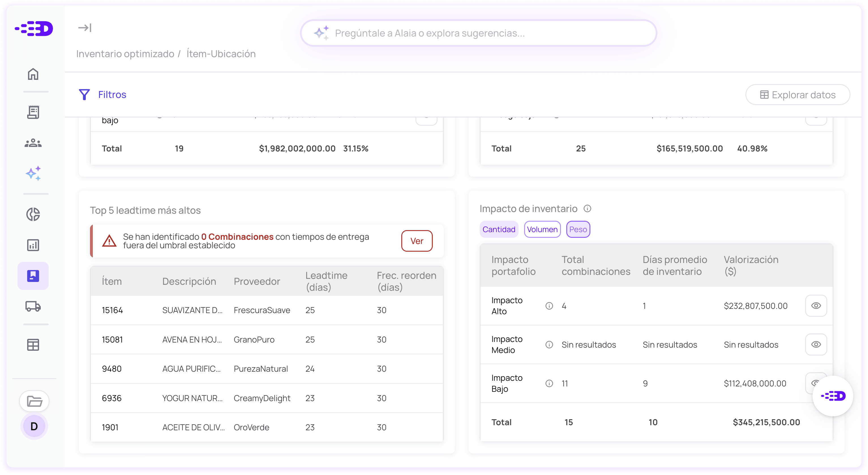Screen dimensions: 868x475
Task: Click supplier GranoPuro
Action: pos(254,340)
